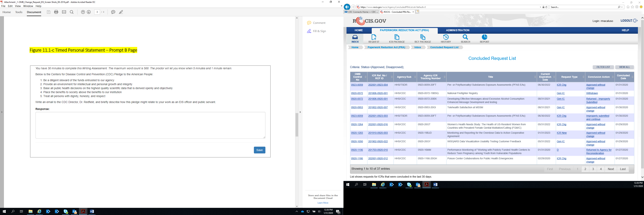Click the email envelope icon in Acrobat
The image size is (644, 215).
[x=64, y=12]
